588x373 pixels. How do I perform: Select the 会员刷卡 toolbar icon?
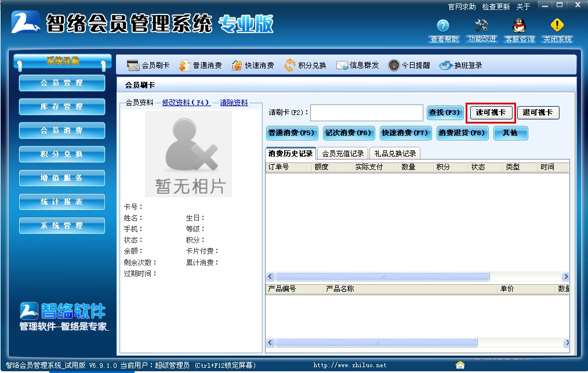click(x=133, y=66)
